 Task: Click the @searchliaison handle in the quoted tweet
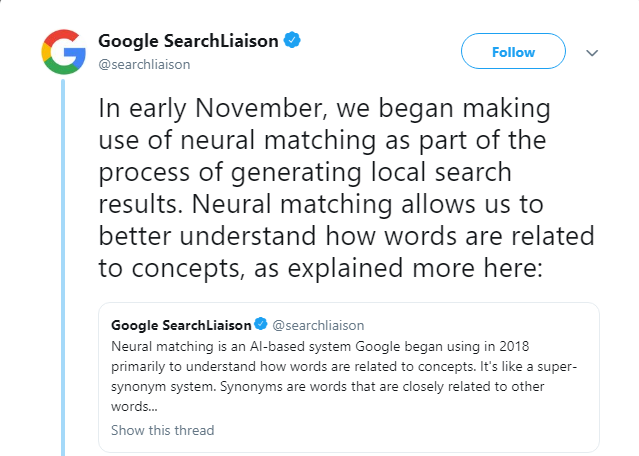(x=318, y=325)
